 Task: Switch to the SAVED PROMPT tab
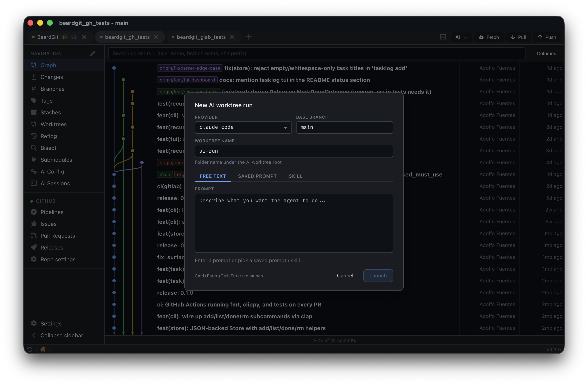[x=257, y=176]
